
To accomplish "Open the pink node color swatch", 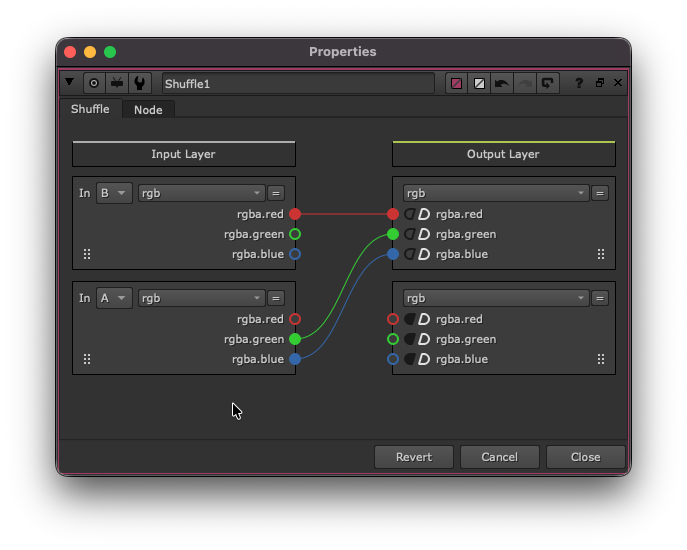I will pos(456,83).
